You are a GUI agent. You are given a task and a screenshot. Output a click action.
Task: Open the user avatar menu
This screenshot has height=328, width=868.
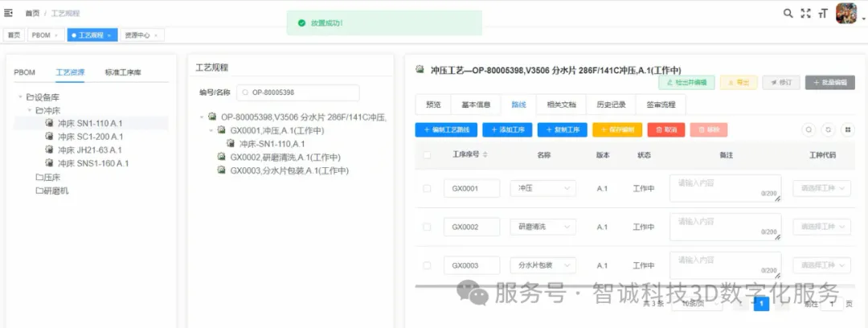[x=845, y=14]
